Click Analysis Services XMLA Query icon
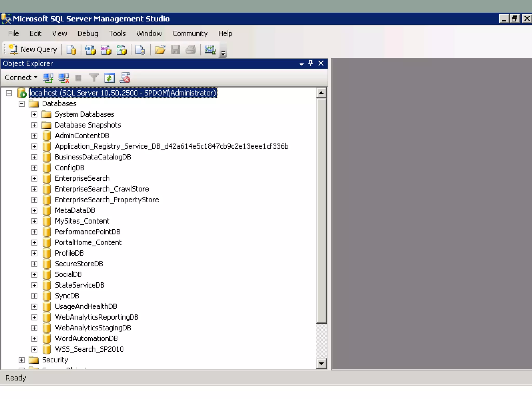This screenshot has width=532, height=399. pos(121,49)
